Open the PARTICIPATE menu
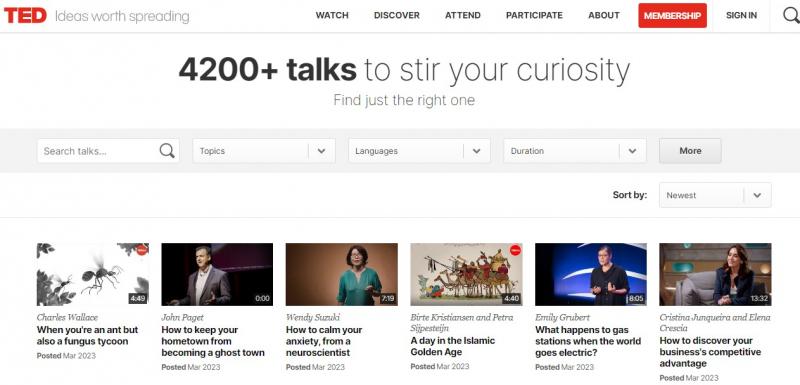This screenshot has height=385, width=800. (x=534, y=15)
